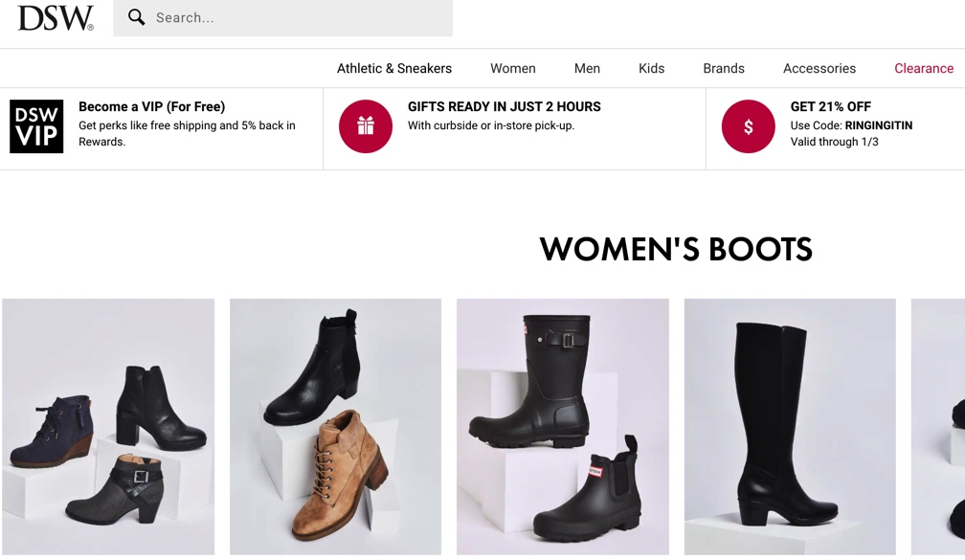Image resolution: width=965 pixels, height=560 pixels.
Task: Open the ankle booties trio thumbnail
Action: click(108, 427)
